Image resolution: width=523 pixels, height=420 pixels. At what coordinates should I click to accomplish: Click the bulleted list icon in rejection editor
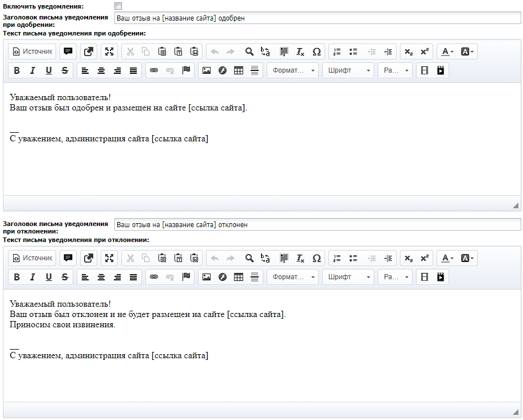click(353, 258)
